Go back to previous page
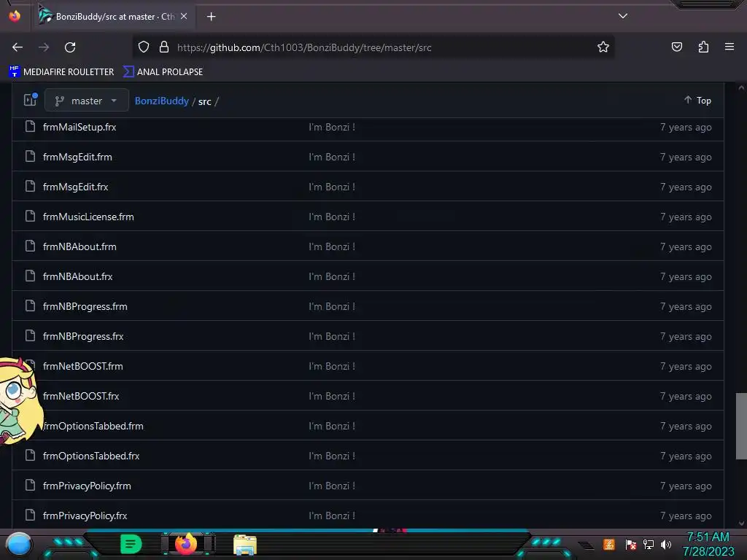This screenshot has height=560, width=747. 18,47
